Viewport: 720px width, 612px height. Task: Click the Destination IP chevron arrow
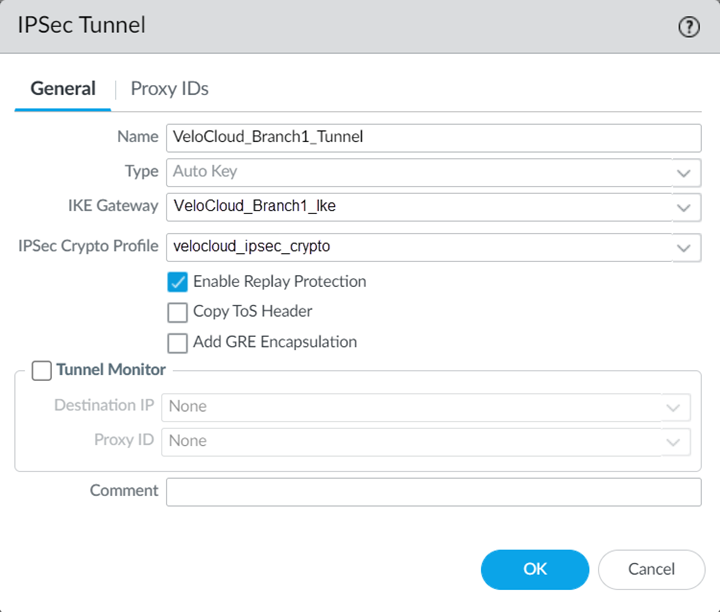(x=673, y=407)
